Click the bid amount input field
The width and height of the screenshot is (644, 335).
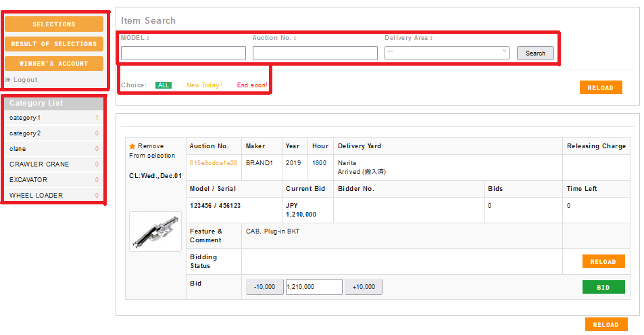(x=314, y=287)
